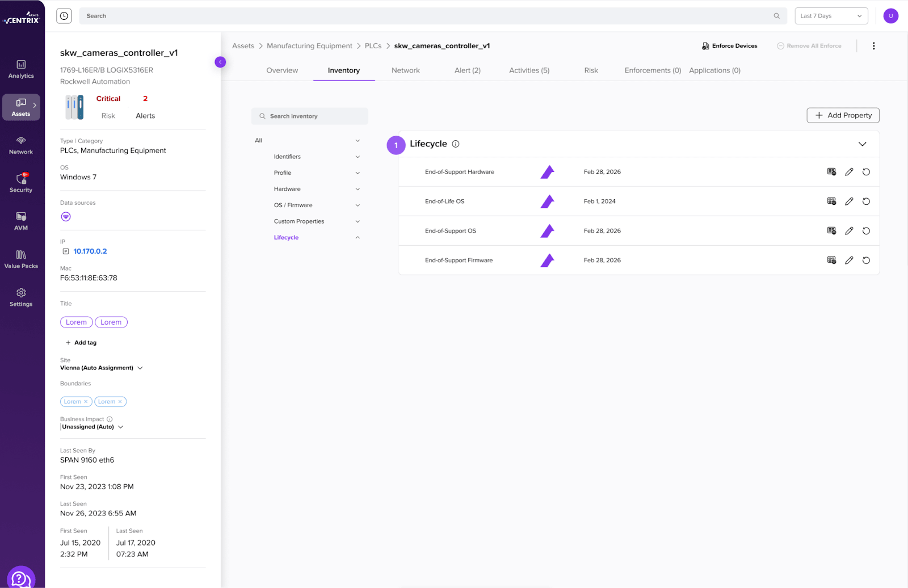
Task: Open the IP address 10.170.0.2 link
Action: pos(90,251)
